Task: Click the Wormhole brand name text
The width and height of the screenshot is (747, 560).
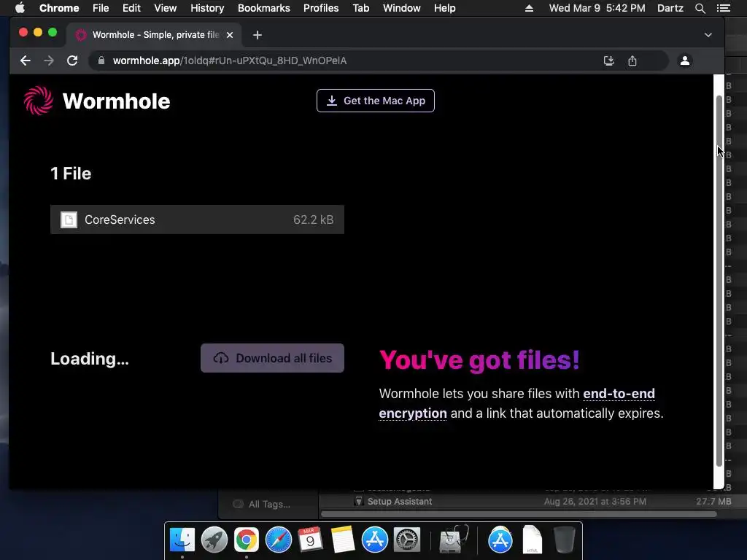Action: point(116,101)
